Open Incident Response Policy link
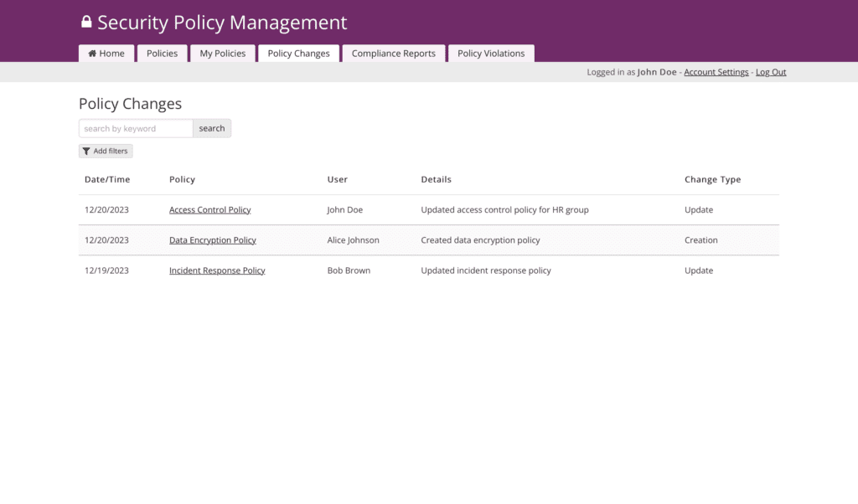Image resolution: width=858 pixels, height=504 pixels. pos(217,270)
